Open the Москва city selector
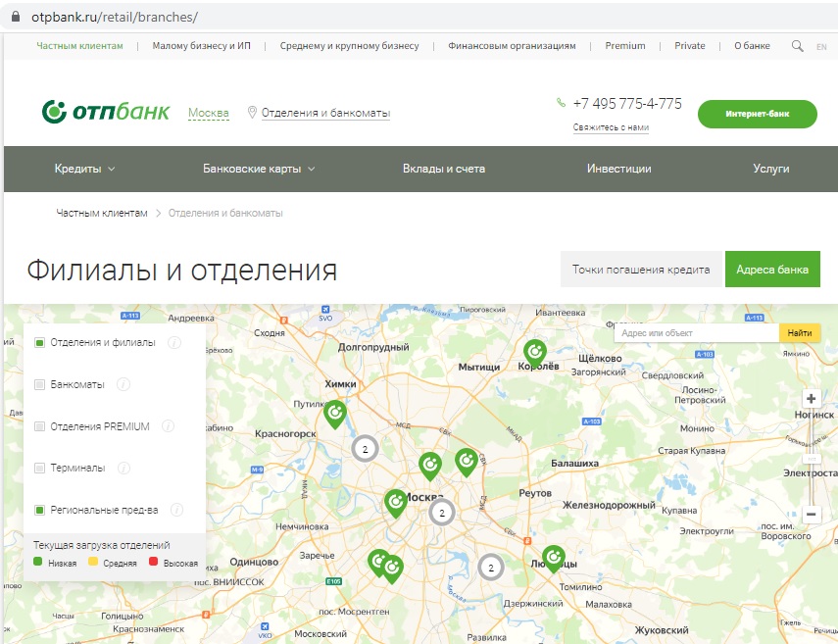838x644 pixels. click(x=208, y=113)
